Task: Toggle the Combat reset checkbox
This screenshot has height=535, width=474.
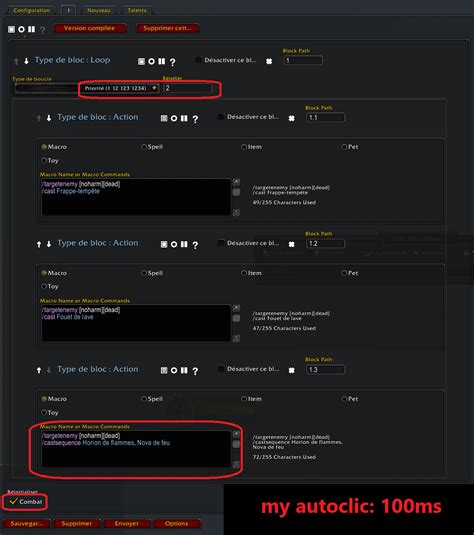Action: (13, 502)
